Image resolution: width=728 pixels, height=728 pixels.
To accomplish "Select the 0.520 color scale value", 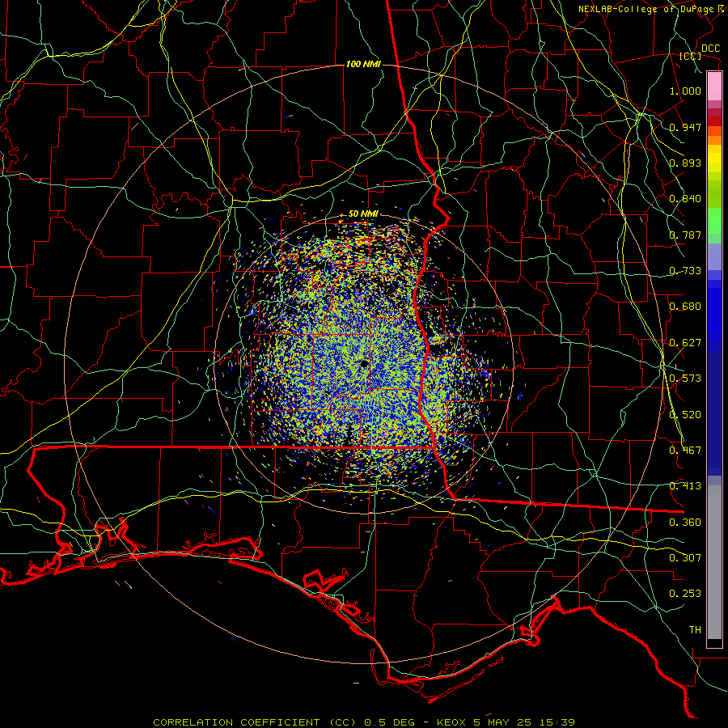I will [x=685, y=415].
